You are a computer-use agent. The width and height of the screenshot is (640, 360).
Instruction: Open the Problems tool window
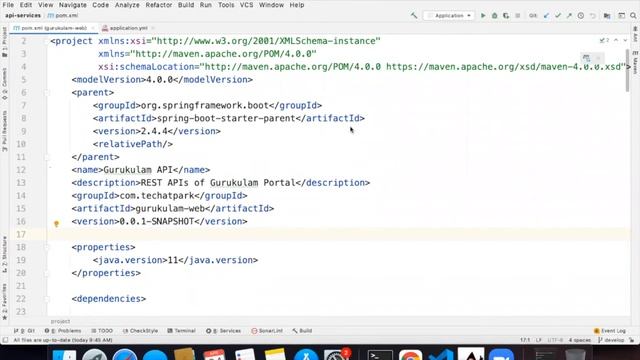(63, 331)
